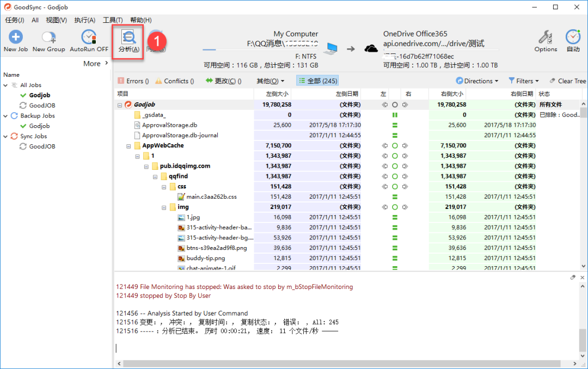Select the left arrow on the qqfind row
588x369 pixels.
tap(385, 176)
